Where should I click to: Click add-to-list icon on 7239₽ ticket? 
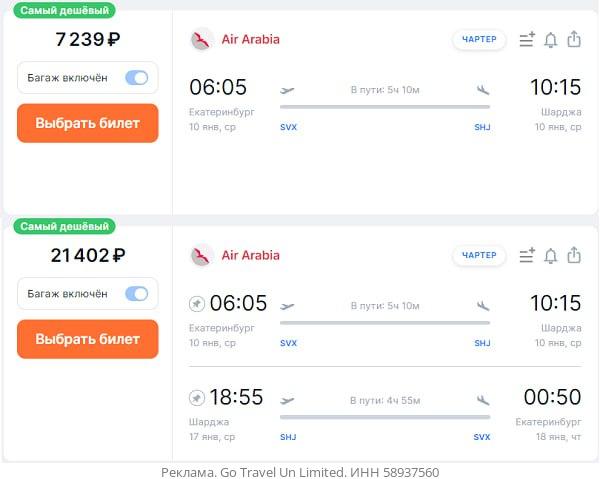point(527,39)
